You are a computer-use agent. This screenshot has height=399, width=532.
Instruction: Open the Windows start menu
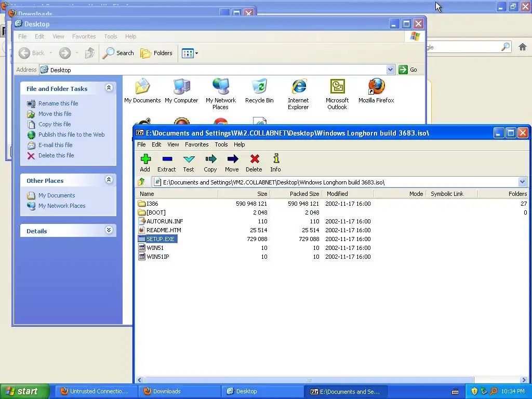pos(25,391)
